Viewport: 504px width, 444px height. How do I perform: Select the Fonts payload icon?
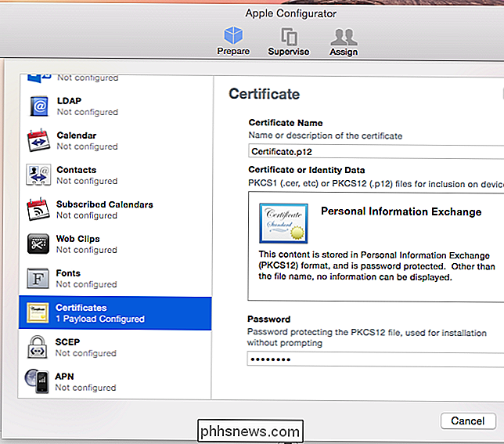[38, 279]
